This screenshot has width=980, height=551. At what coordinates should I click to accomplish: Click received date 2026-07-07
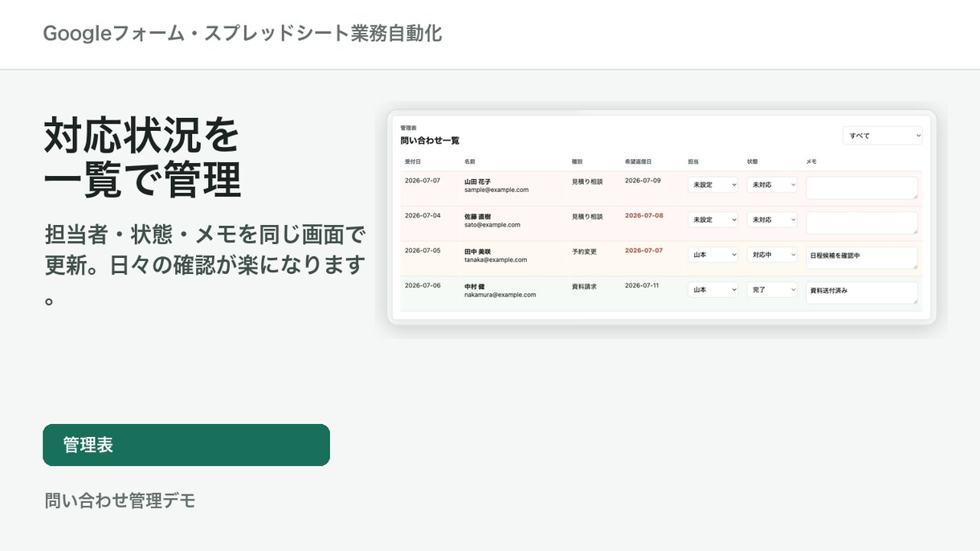[423, 181]
